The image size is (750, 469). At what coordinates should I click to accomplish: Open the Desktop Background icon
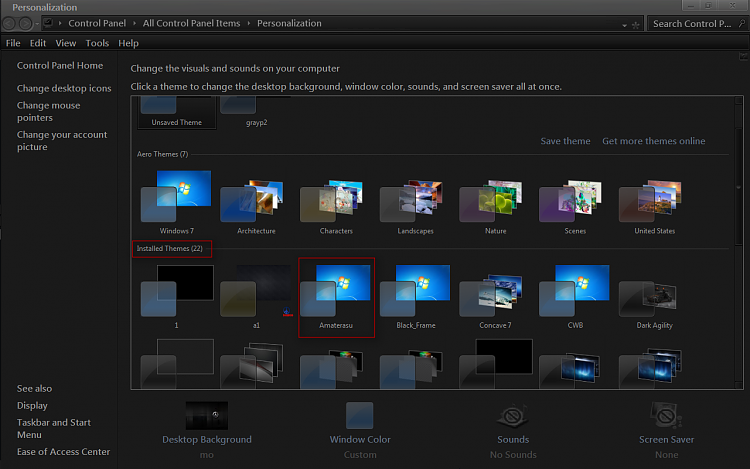207,415
